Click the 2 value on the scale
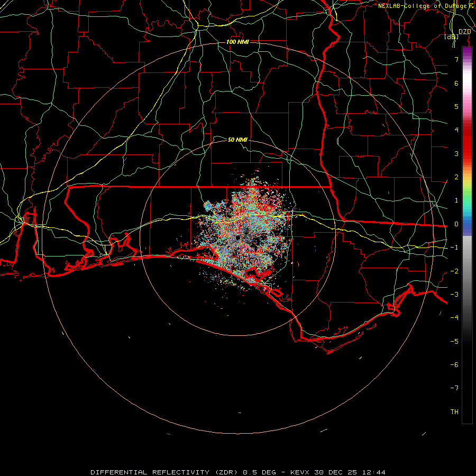476x476 pixels. pos(456,177)
